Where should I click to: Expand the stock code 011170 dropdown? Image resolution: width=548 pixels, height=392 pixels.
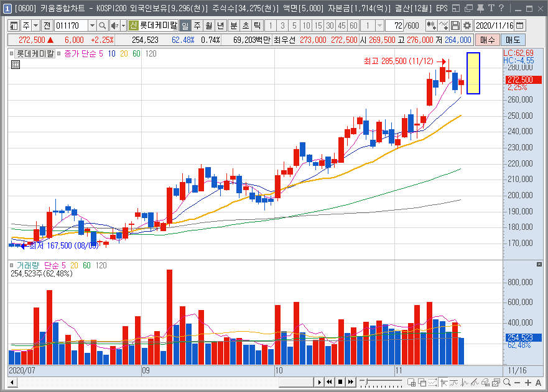tap(92, 25)
